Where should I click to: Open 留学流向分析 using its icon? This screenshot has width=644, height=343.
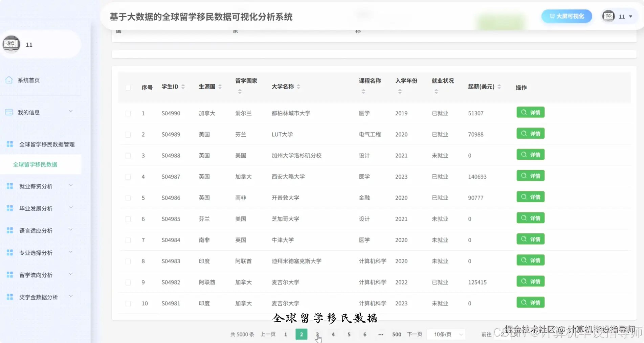pyautogui.click(x=9, y=274)
